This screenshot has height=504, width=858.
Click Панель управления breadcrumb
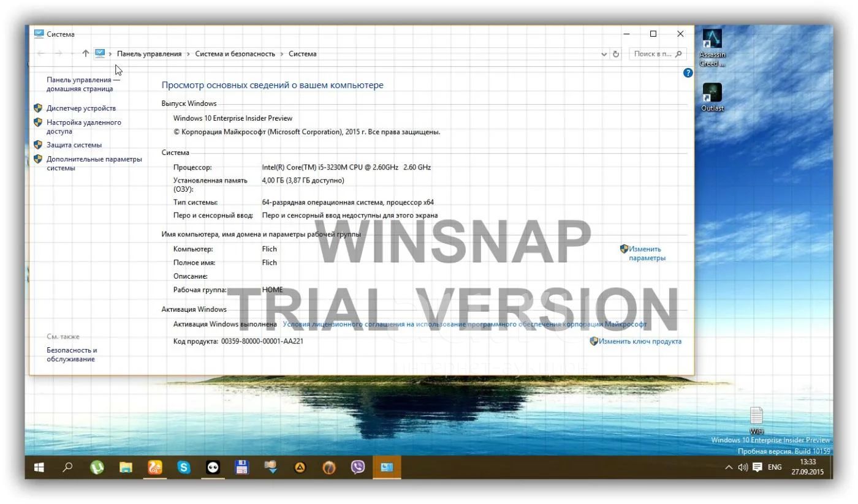coord(150,54)
